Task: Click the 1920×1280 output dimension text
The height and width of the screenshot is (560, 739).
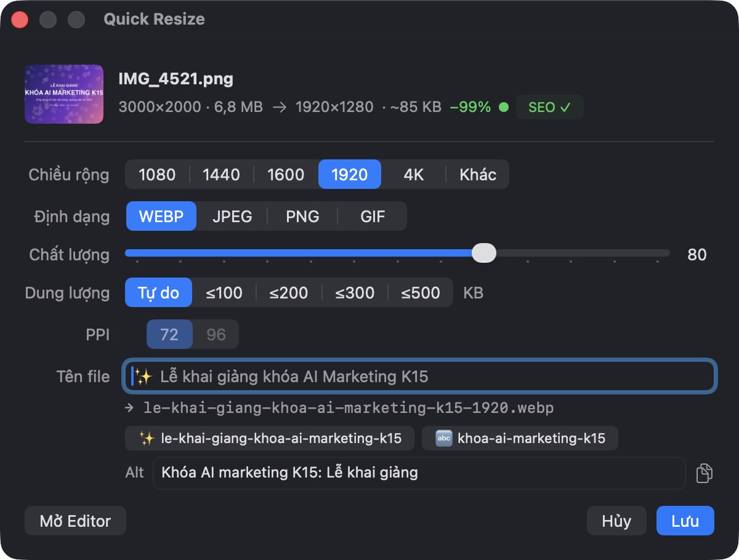Action: point(334,107)
